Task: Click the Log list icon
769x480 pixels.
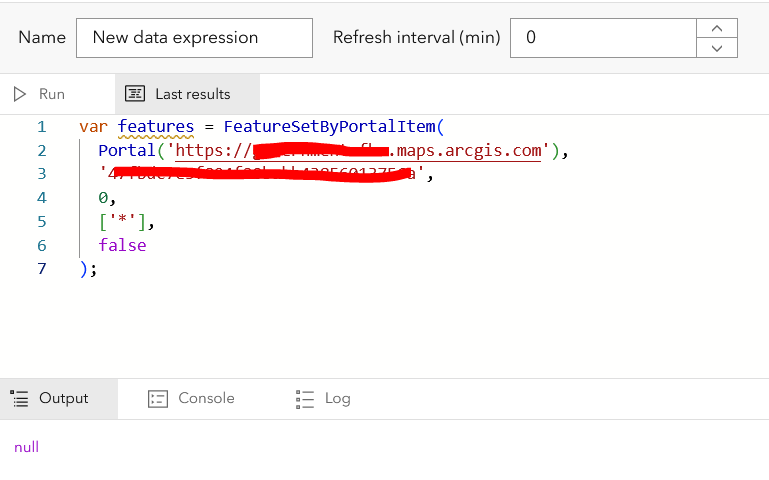Action: 306,398
